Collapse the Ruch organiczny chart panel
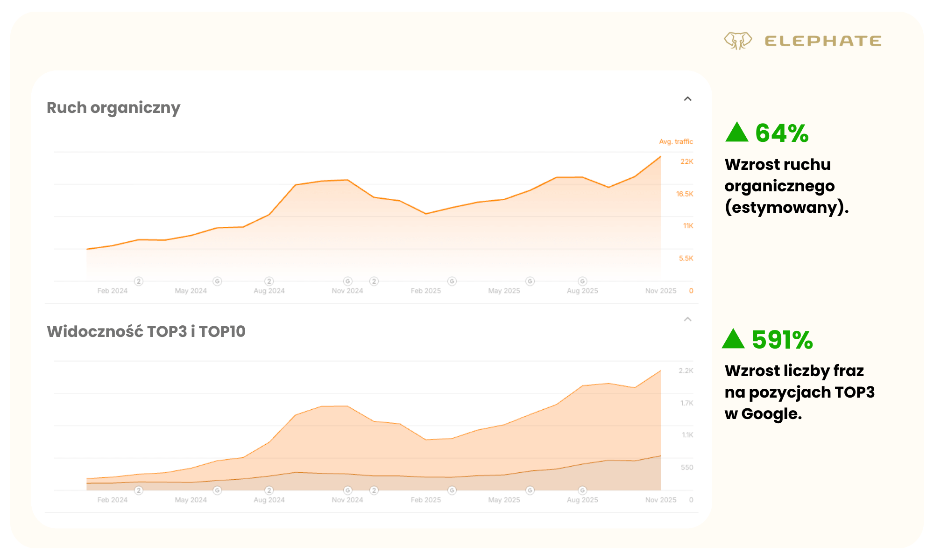The image size is (934, 560). (x=687, y=99)
